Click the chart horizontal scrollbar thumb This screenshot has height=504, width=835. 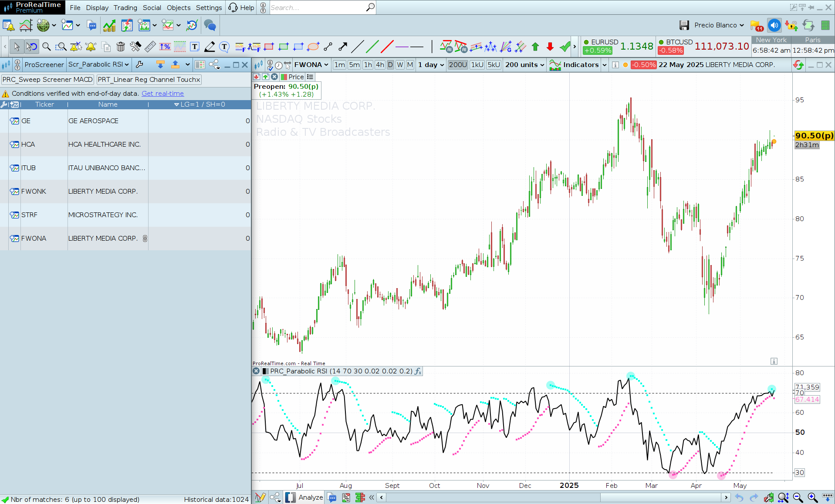pyautogui.click(x=661, y=497)
